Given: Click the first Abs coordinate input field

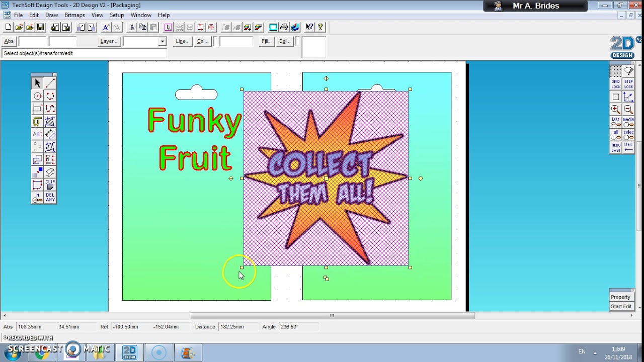Looking at the screenshot, I should 32,41.
